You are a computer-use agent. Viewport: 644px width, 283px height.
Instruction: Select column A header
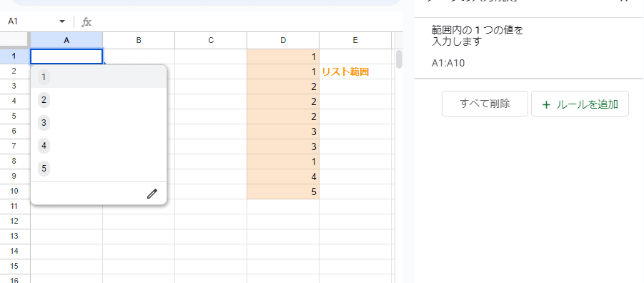point(66,40)
